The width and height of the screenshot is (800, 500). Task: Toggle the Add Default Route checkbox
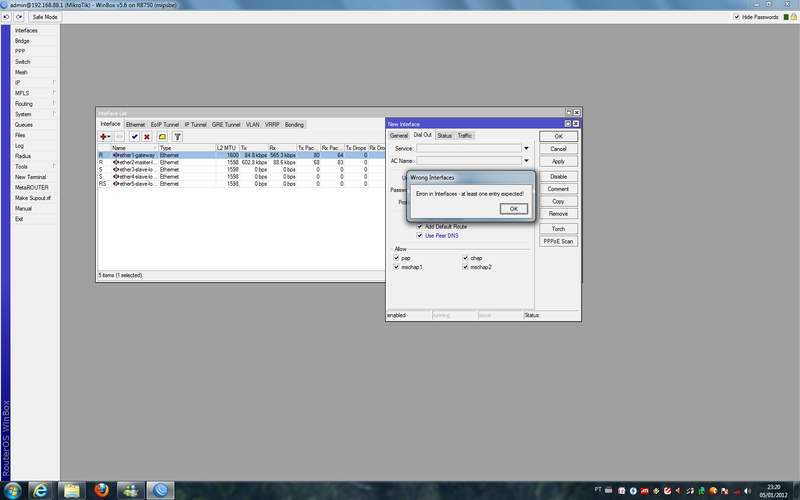click(420, 227)
